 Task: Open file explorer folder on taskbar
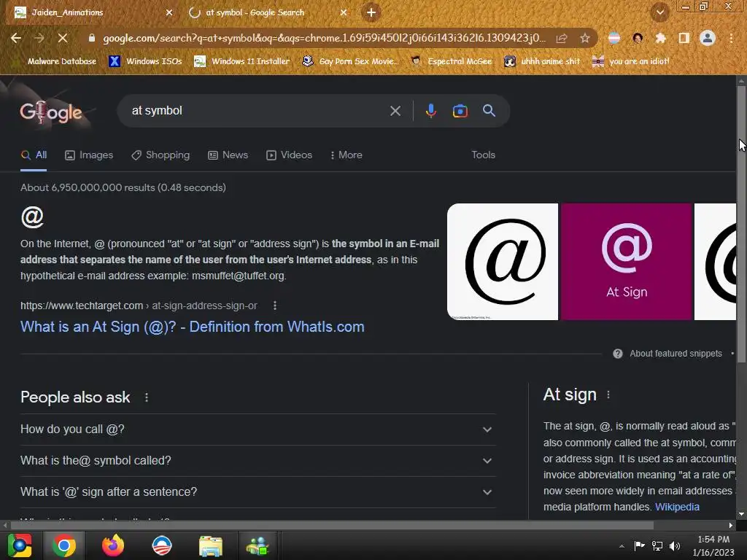click(211, 545)
